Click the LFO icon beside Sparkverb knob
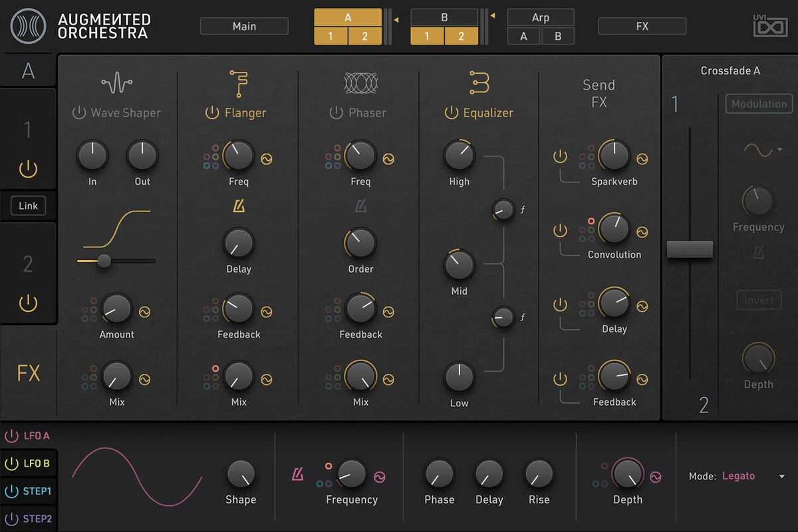The image size is (798, 532). pyautogui.click(x=642, y=159)
